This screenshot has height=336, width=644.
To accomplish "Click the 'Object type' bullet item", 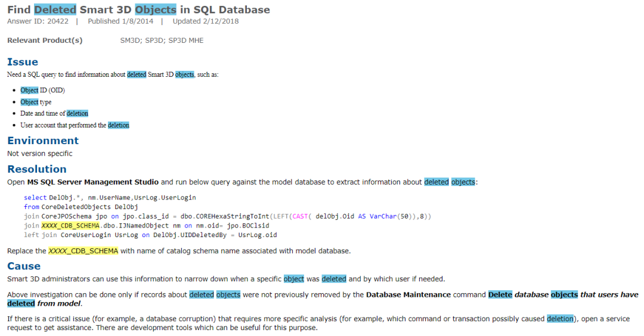I will tap(36, 102).
